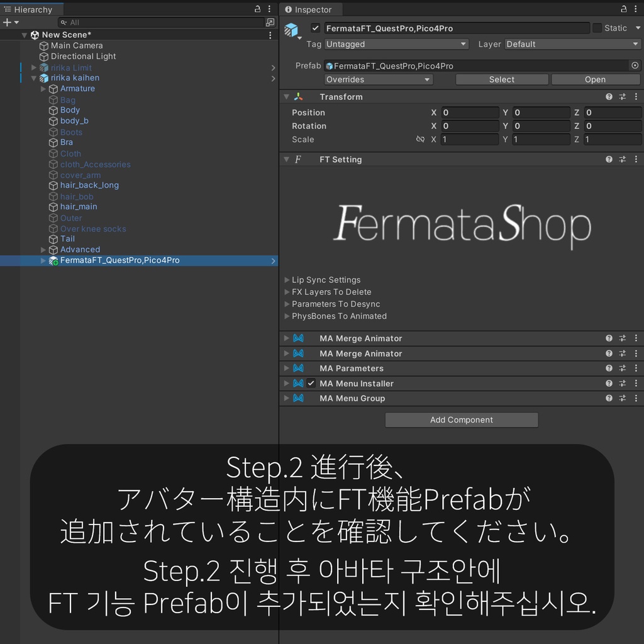Image resolution: width=644 pixels, height=644 pixels.
Task: Click the Scale constrain proportions link icon
Action: (420, 139)
